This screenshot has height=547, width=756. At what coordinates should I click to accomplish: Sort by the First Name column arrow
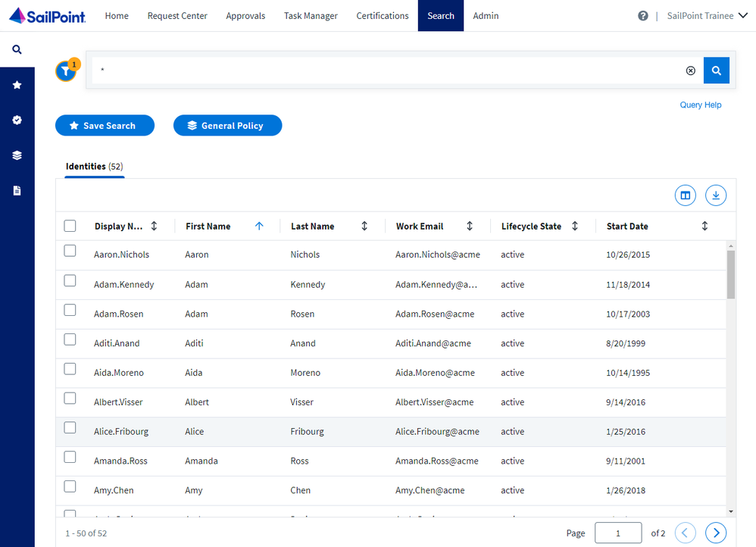(259, 226)
